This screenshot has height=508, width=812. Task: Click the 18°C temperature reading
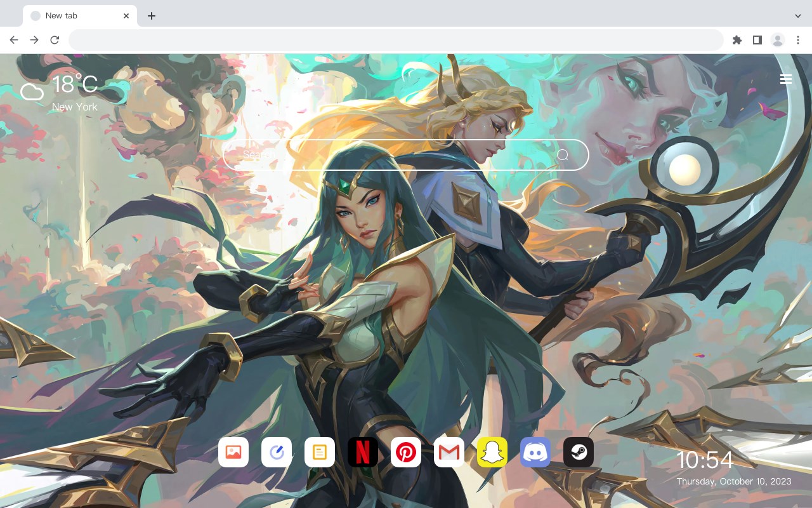pyautogui.click(x=75, y=84)
